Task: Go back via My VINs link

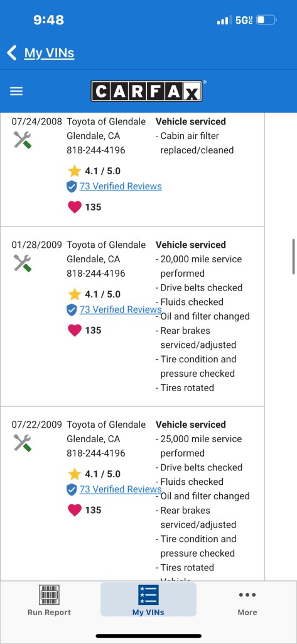Action: pos(49,53)
